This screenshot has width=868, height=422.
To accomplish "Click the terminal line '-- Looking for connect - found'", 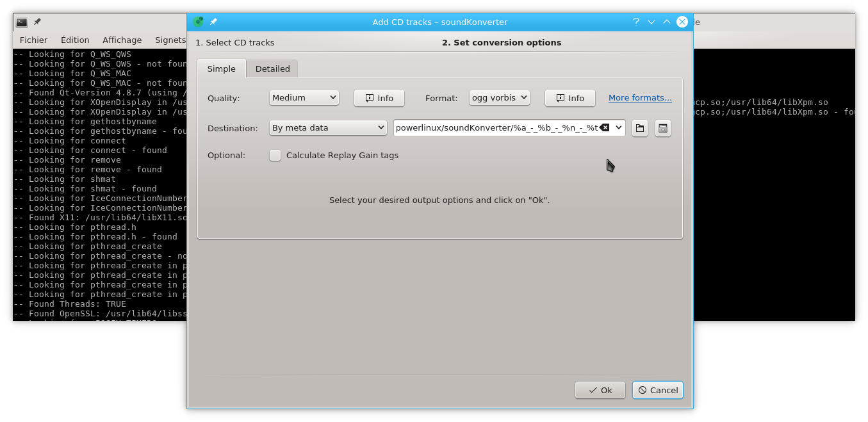I will point(90,150).
